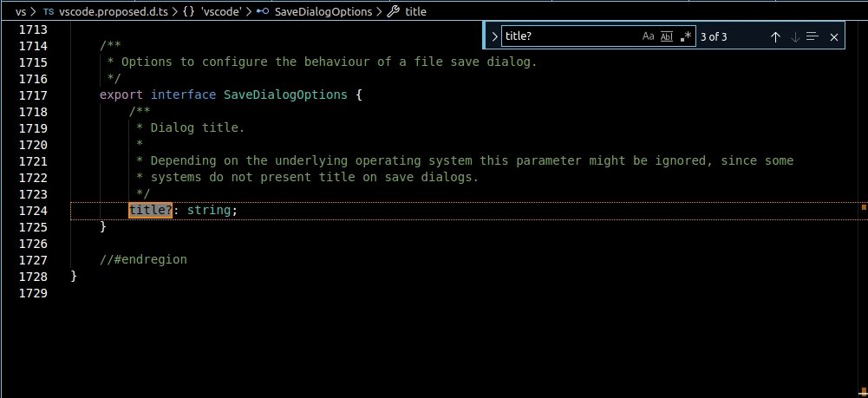Open the SaveDialogOptions breadcrumb
868x398 pixels.
[323, 11]
